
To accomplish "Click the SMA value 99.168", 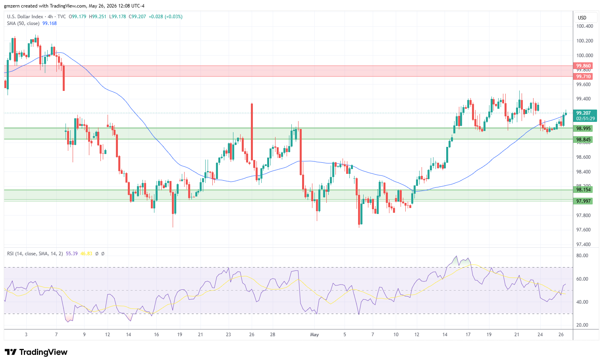I will tap(50, 23).
